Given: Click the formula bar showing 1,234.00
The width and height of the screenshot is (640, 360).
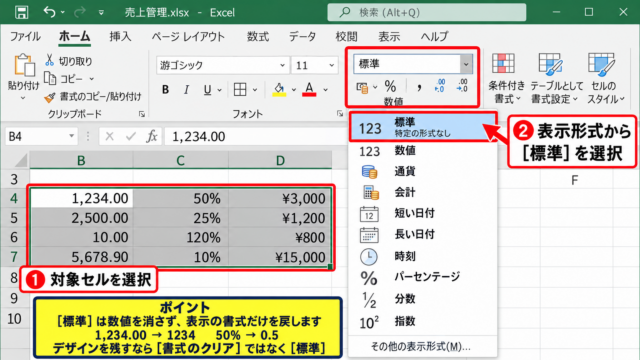Looking at the screenshot, I should coord(257,136).
